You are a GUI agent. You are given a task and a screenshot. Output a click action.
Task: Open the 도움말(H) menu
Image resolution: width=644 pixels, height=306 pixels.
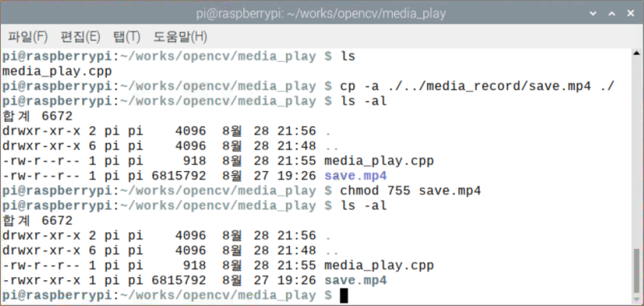180,37
